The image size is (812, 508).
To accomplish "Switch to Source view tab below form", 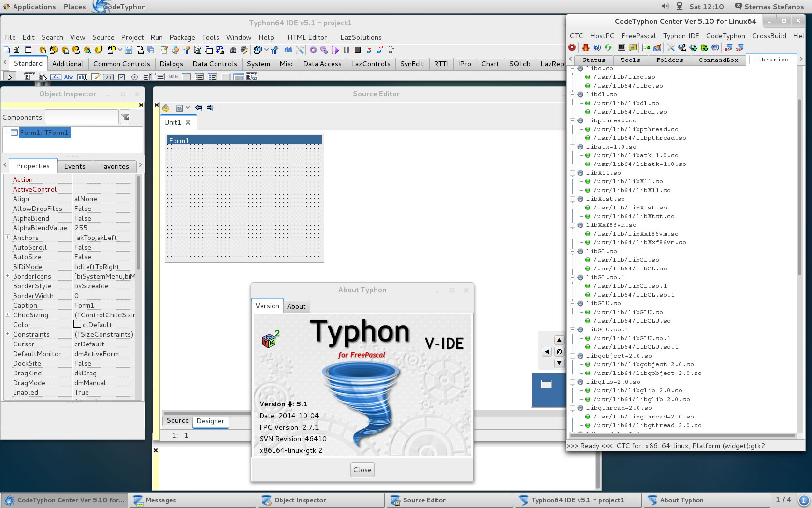I will 178,421.
